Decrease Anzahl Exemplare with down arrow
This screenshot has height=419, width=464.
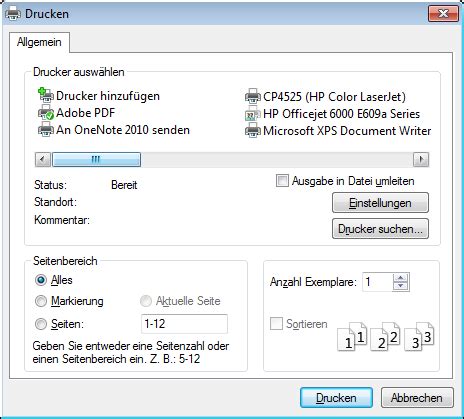400,286
